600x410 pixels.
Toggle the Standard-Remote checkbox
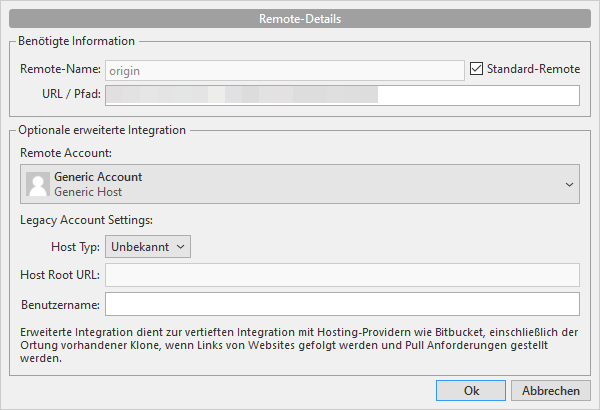click(476, 69)
